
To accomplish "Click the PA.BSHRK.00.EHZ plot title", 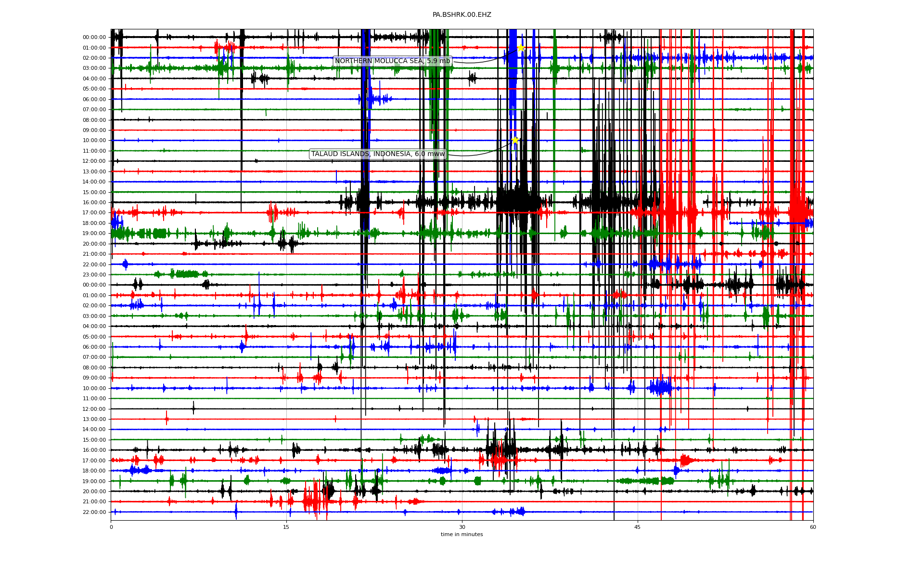I will pyautogui.click(x=462, y=15).
